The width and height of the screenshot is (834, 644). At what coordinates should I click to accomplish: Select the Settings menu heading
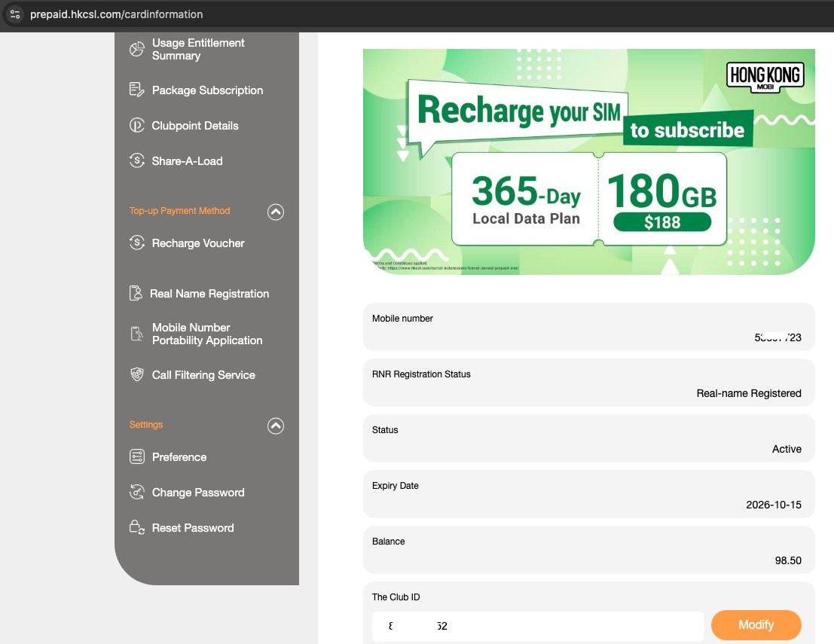coord(146,424)
